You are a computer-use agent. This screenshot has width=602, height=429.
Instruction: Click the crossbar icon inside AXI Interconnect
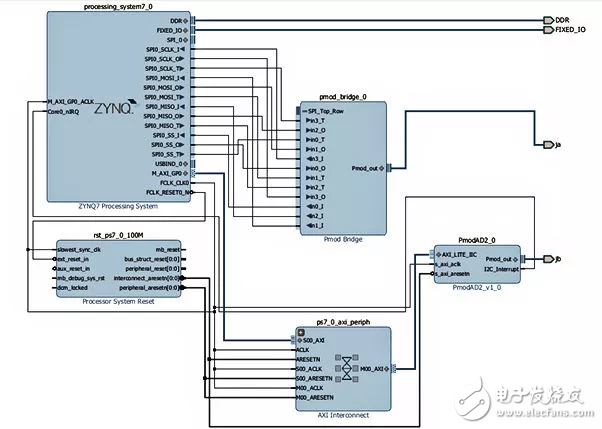click(347, 367)
